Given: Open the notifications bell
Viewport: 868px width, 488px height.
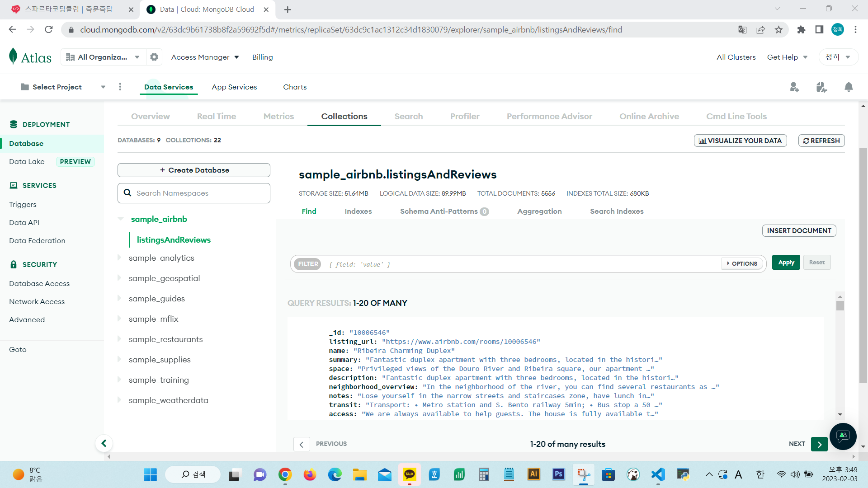Looking at the screenshot, I should click(849, 87).
